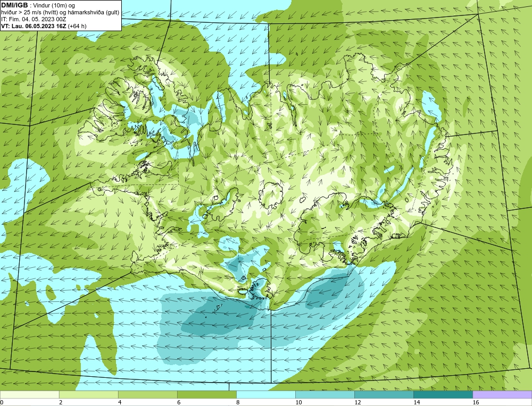Image resolution: width=532 pixels, height=406 pixels.
Task: Click the legend label '4'
Action: pos(120,402)
